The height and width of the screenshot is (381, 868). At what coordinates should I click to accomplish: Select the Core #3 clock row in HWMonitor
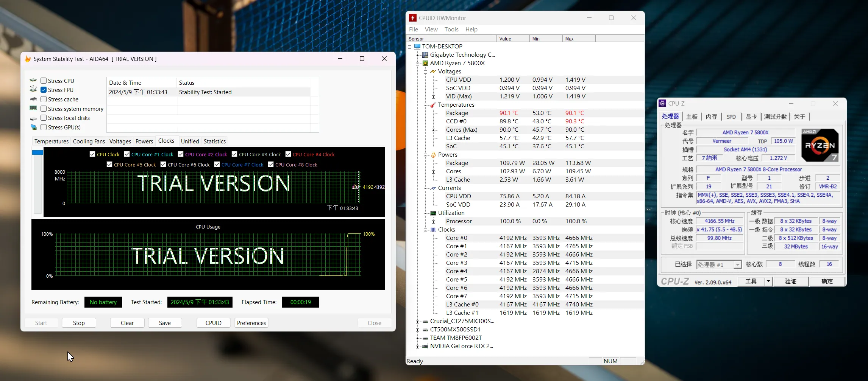coord(525,263)
